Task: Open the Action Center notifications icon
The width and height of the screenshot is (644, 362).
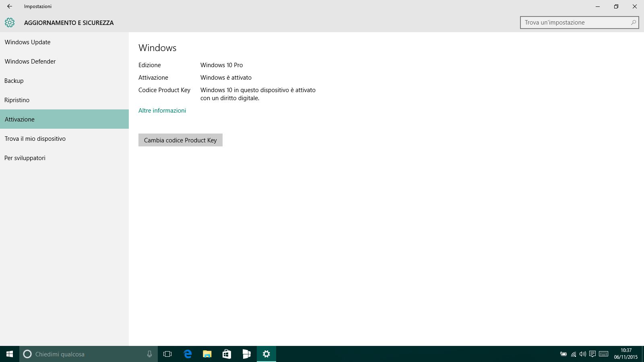Action: (x=592, y=354)
